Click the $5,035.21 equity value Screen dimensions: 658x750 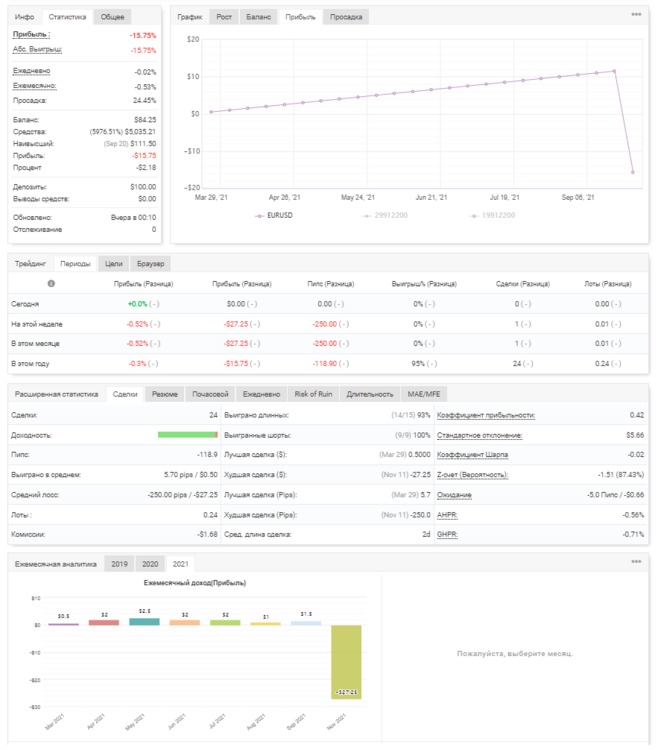140,132
